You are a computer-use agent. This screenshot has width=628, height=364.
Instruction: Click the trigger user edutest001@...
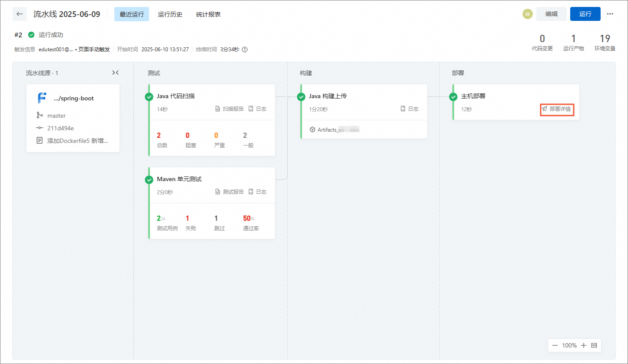coord(56,50)
